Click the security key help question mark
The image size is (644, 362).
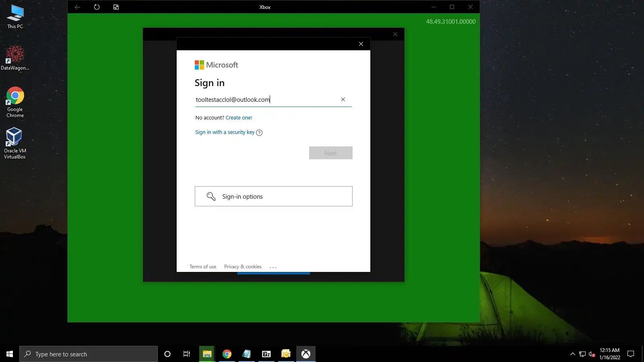(x=259, y=133)
